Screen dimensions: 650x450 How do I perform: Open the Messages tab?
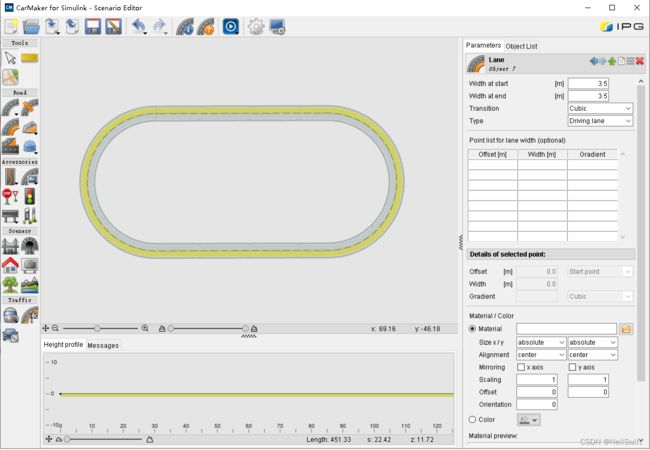tap(103, 346)
